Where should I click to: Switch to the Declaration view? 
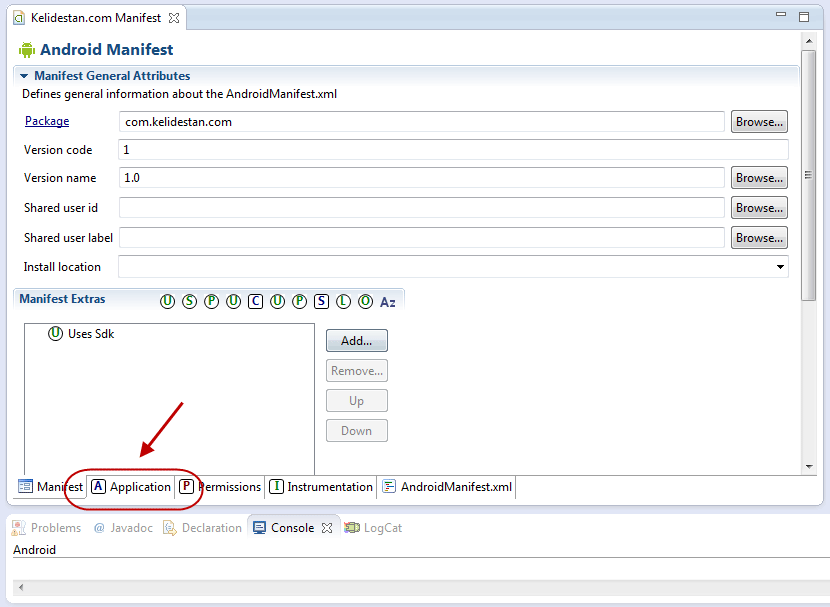(x=203, y=528)
